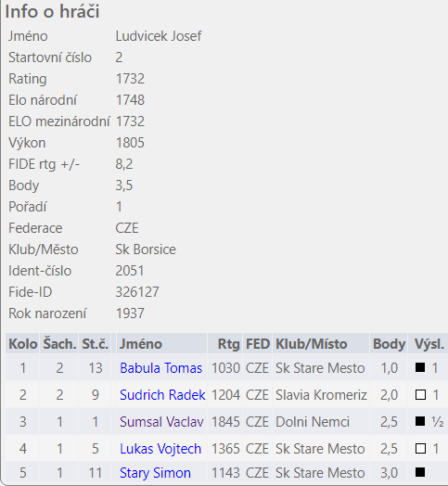Click the FED column header
The width and height of the screenshot is (448, 486).
(x=258, y=344)
